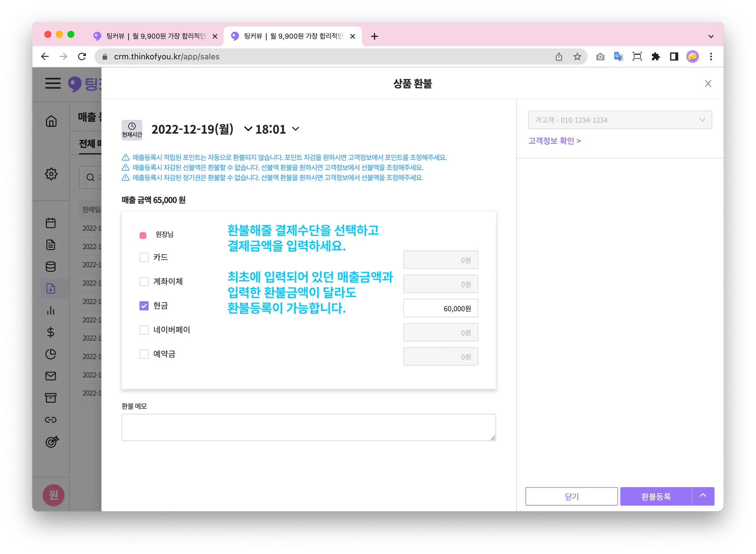Expand arrow beside 환불등록 button

coord(703,496)
